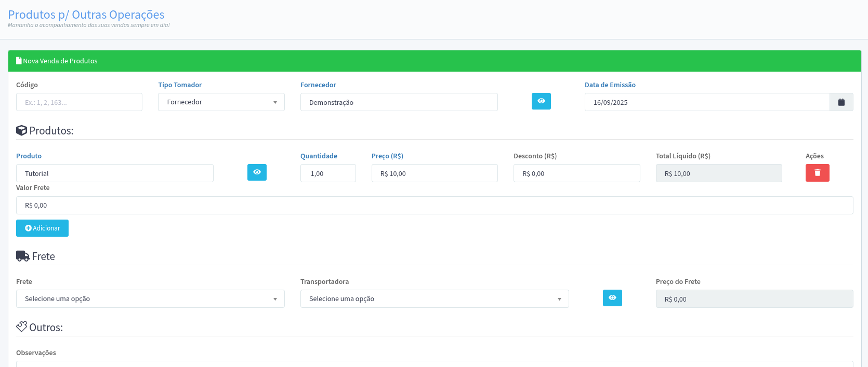The height and width of the screenshot is (367, 868).
Task: Focus the Valor Frete input
Action: point(434,206)
